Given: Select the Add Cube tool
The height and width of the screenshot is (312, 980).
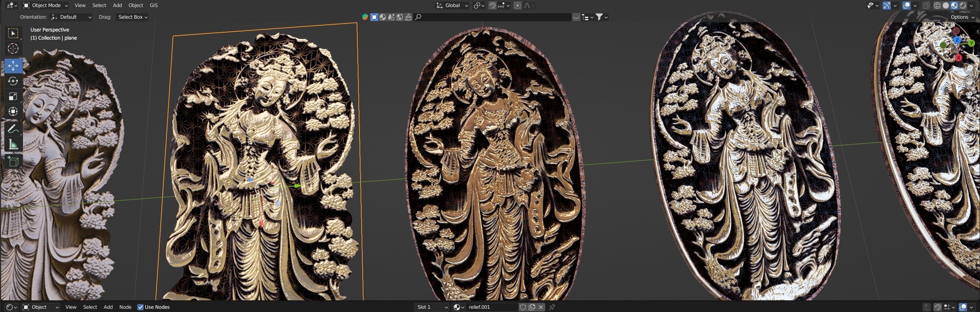Looking at the screenshot, I should point(13,162).
